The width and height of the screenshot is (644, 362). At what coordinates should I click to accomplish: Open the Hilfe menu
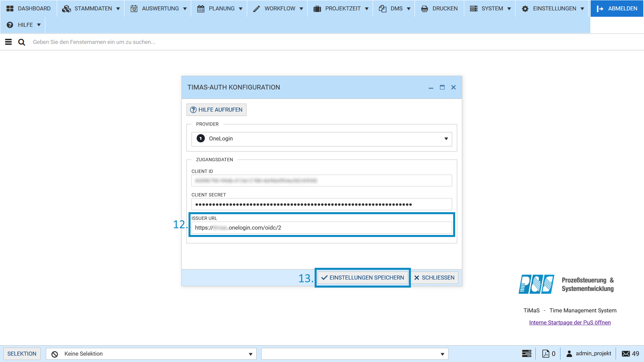tap(23, 25)
